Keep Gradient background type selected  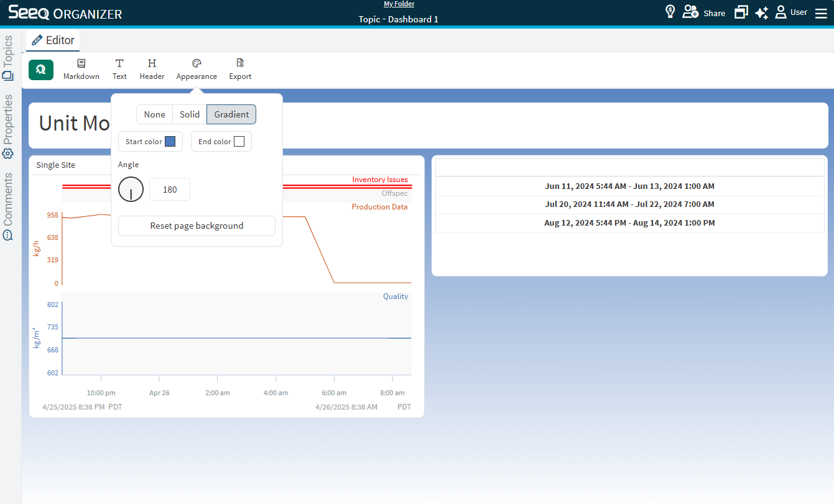pos(231,114)
